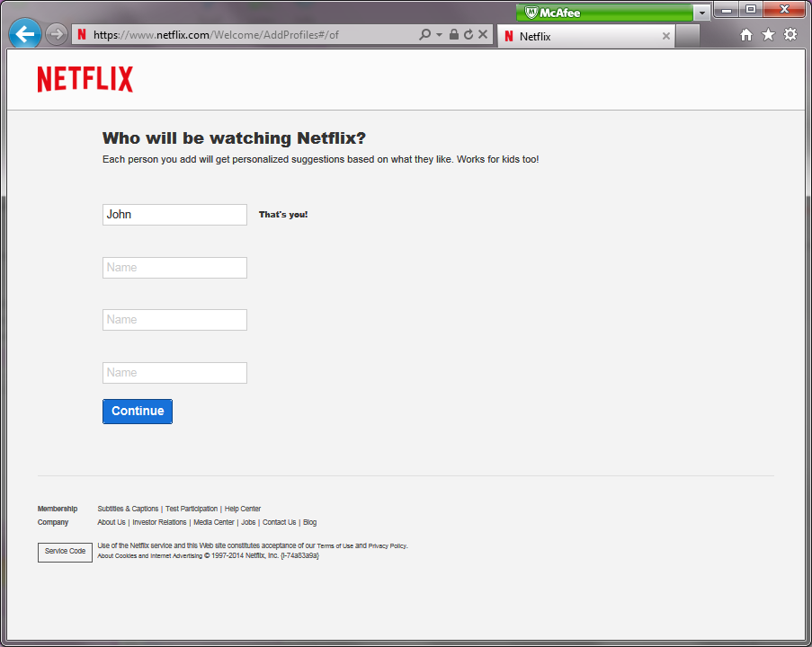Open the Blog footer link
This screenshot has height=647, width=812.
tap(309, 522)
